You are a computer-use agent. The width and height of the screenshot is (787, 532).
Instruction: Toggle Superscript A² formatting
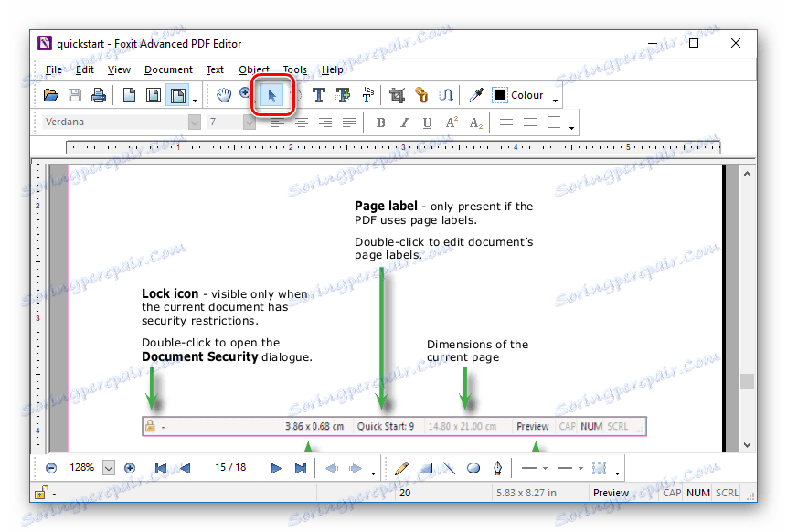tap(452, 122)
